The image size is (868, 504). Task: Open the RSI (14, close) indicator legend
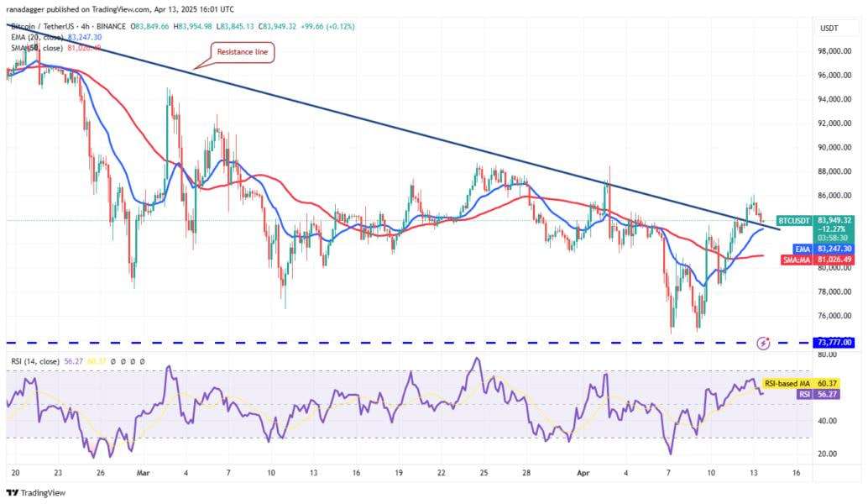coord(35,361)
